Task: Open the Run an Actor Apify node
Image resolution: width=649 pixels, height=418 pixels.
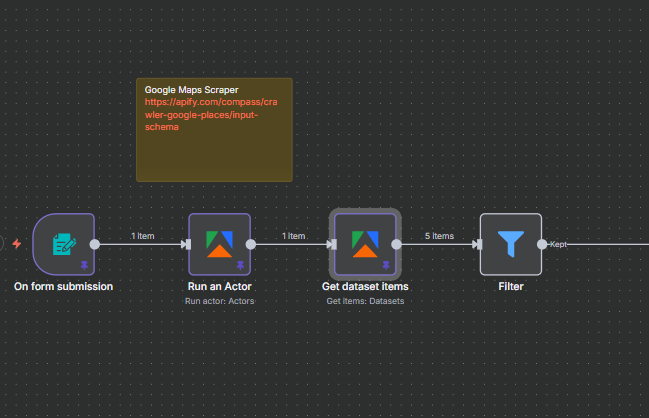Action: click(x=219, y=244)
